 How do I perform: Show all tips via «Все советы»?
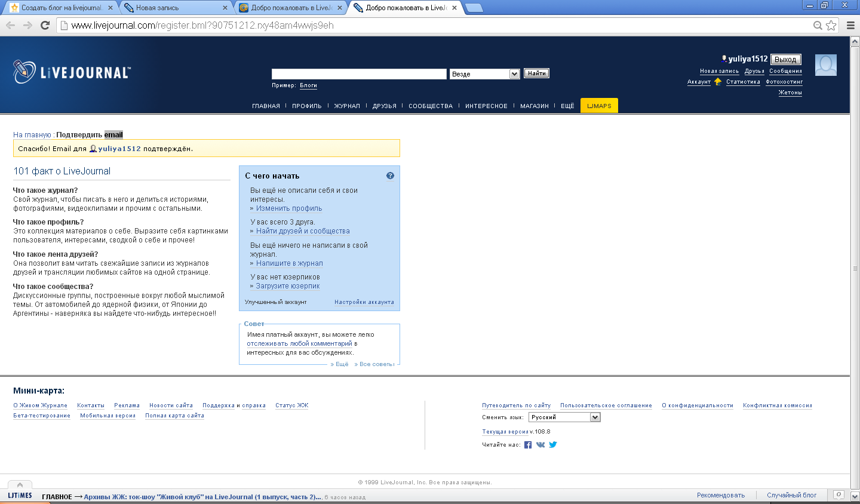377,364
